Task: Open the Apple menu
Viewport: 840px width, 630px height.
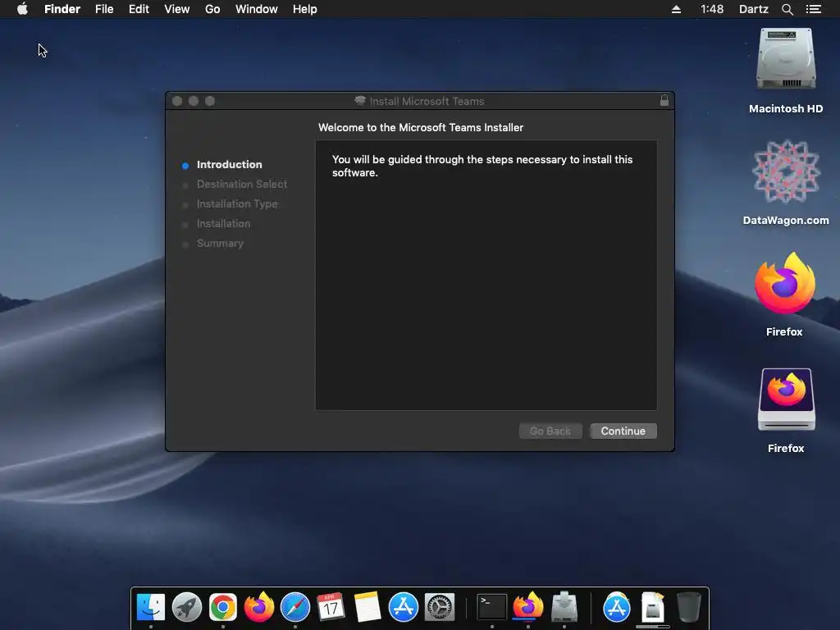Action: 22,9
